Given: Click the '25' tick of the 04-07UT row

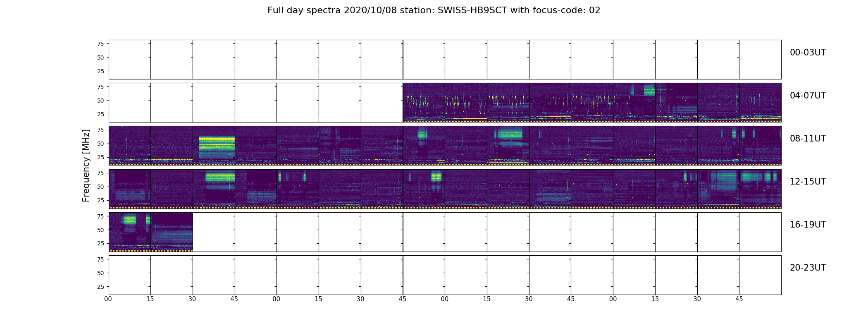Looking at the screenshot, I should click(100, 114).
